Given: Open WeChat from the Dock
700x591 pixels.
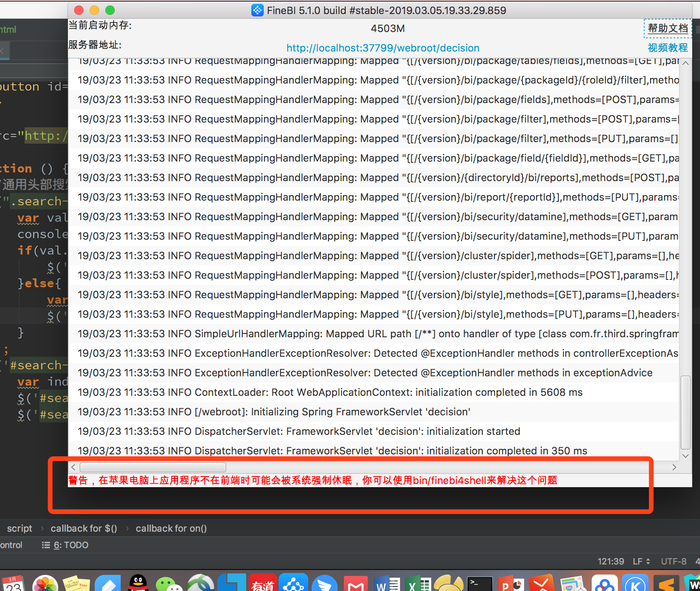Looking at the screenshot, I should (x=169, y=583).
